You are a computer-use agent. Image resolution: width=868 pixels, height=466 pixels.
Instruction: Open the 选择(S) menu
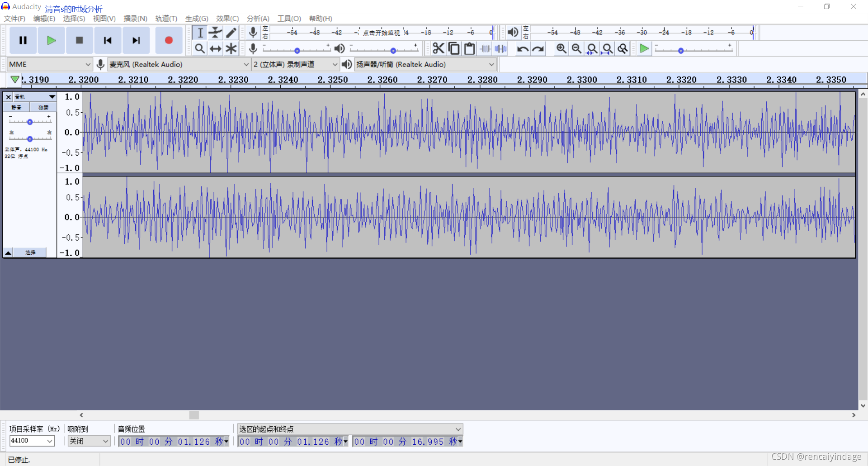[74, 19]
